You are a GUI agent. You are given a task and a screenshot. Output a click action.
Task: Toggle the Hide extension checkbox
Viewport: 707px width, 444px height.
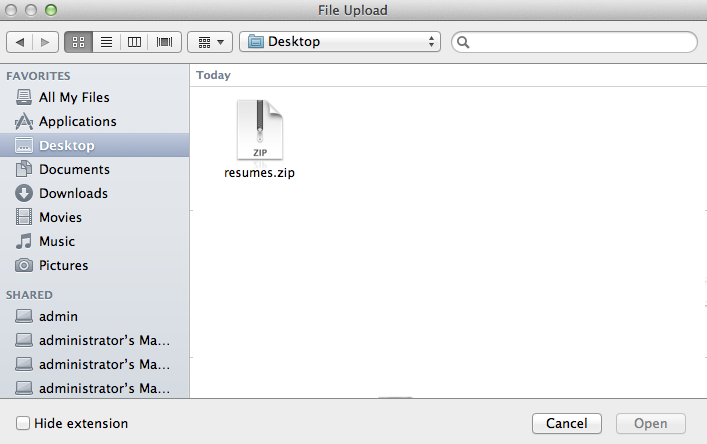point(23,423)
